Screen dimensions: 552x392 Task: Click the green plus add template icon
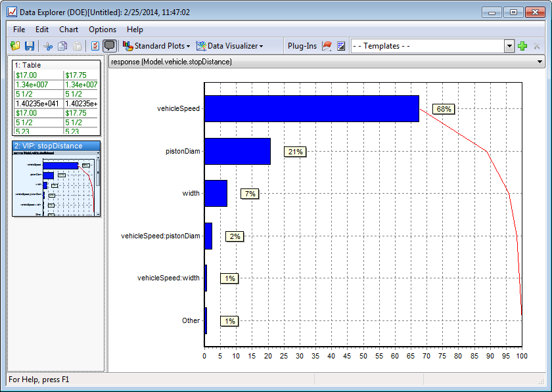click(522, 46)
